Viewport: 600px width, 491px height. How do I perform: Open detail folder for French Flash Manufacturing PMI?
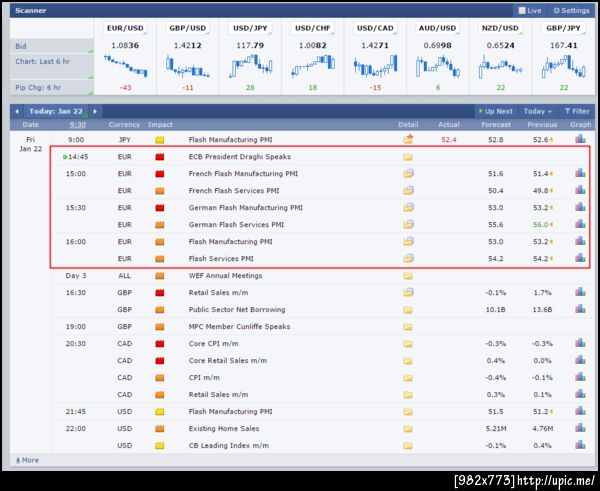click(408, 174)
